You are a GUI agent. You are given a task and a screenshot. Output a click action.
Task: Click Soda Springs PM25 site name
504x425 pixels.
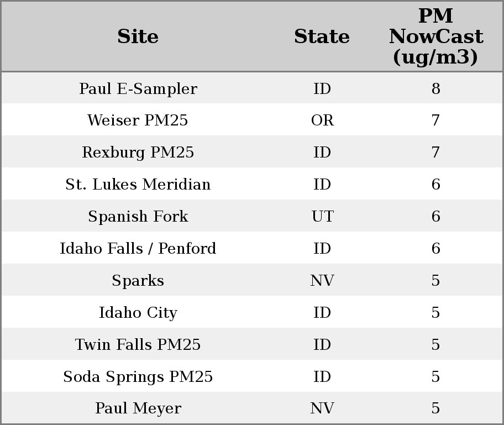click(x=138, y=377)
